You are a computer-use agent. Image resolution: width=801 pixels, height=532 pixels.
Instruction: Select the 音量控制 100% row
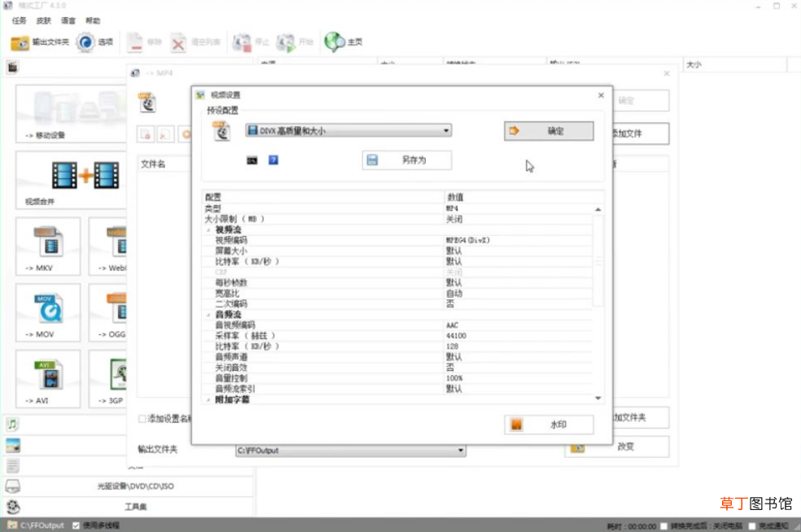(399, 378)
